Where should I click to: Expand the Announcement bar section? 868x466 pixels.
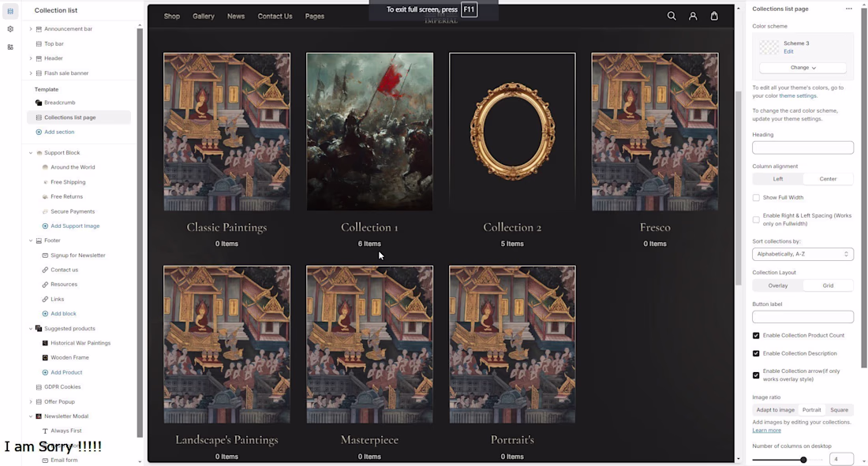coord(31,28)
